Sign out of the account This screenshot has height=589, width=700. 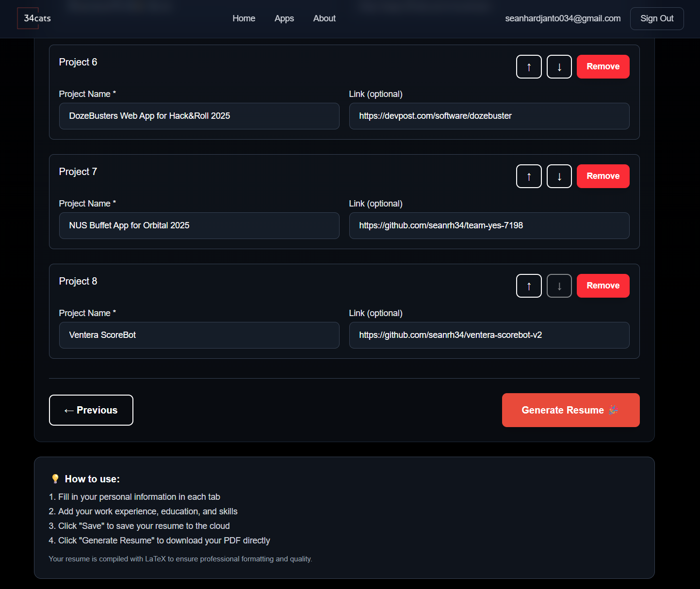pos(657,18)
